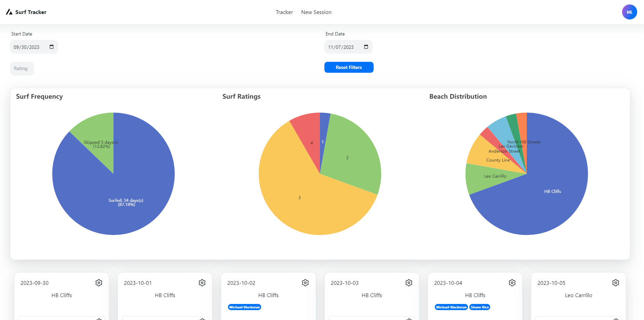The image size is (644, 320).
Task: Click the 2023-10-04 date text
Action: (x=448, y=283)
